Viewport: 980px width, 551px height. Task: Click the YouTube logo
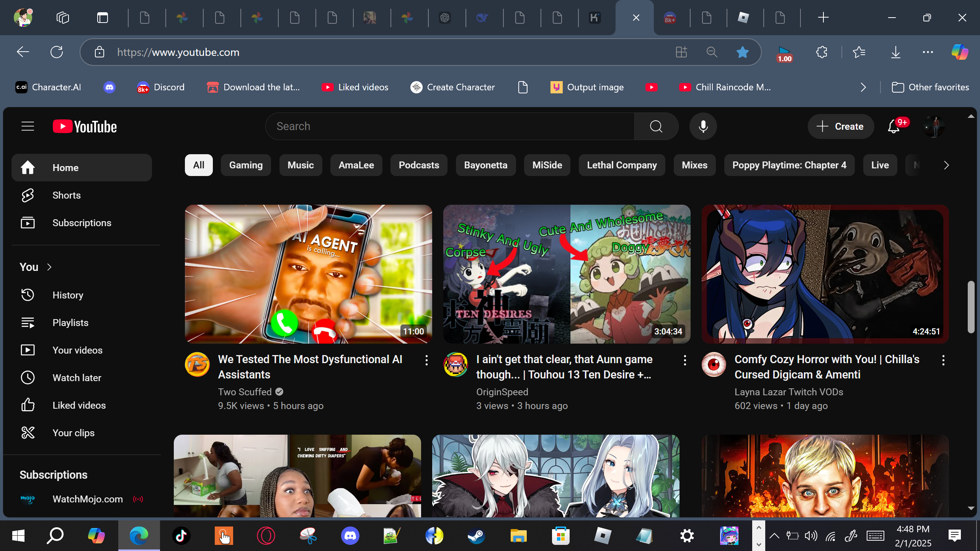click(85, 126)
